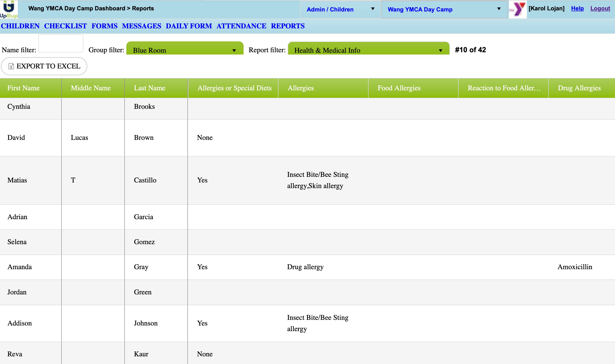The height and width of the screenshot is (364, 615).
Task: Open the ATTENDANCE page
Action: point(241,26)
